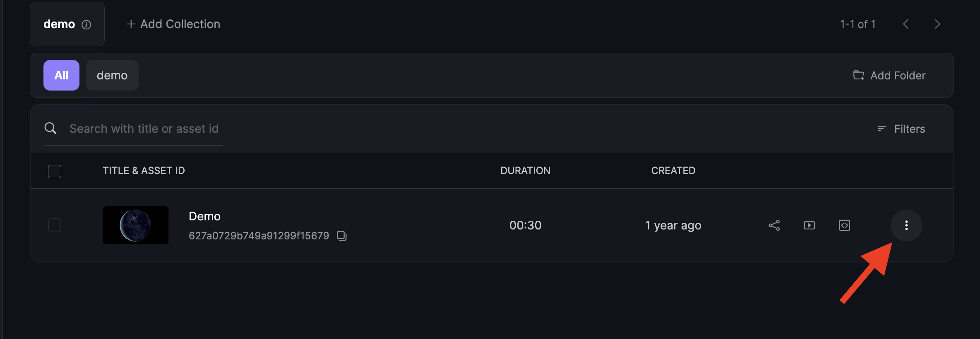Image resolution: width=980 pixels, height=339 pixels.
Task: Copy the asset ID with the copy icon
Action: (341, 236)
